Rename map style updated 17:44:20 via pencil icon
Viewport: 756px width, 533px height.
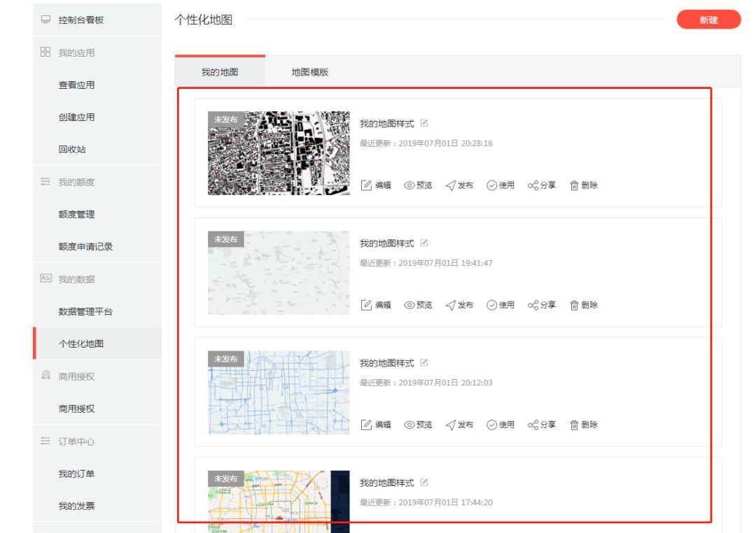click(424, 482)
